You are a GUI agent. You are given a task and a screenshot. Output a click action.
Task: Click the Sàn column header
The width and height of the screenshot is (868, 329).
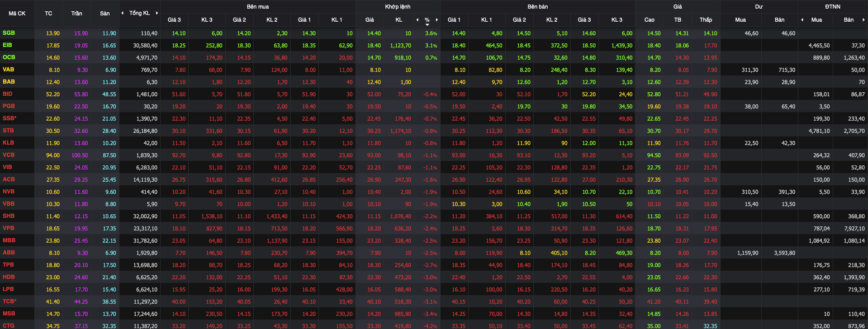[105, 14]
